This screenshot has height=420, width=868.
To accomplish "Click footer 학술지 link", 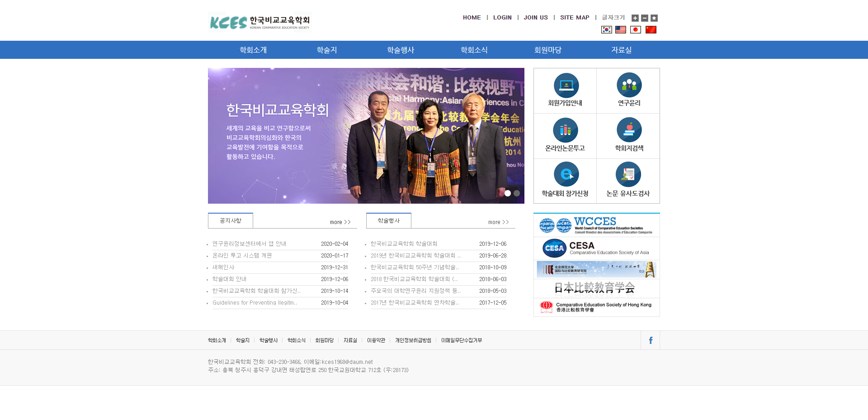I will tap(243, 340).
